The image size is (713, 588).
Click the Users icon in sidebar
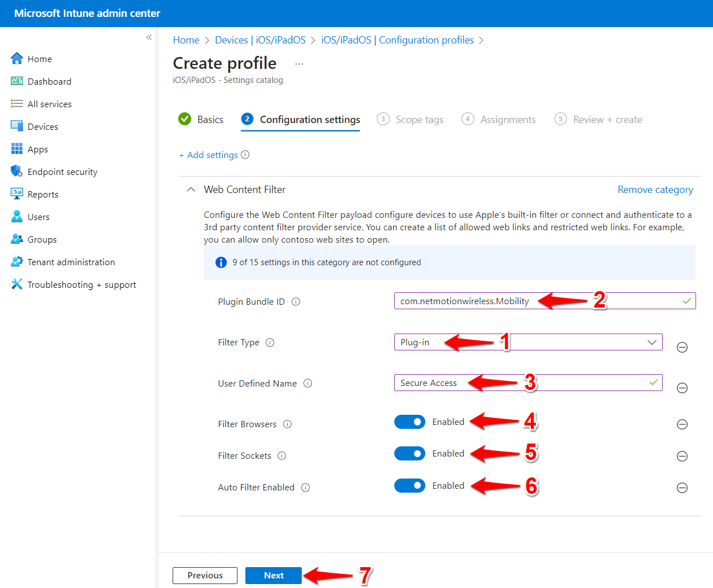click(x=17, y=216)
